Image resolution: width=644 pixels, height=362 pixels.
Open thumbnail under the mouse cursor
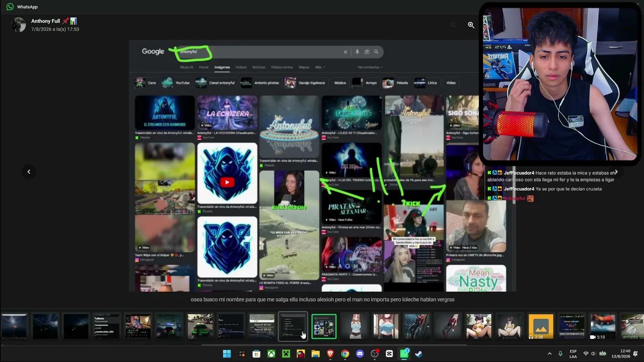(x=293, y=326)
